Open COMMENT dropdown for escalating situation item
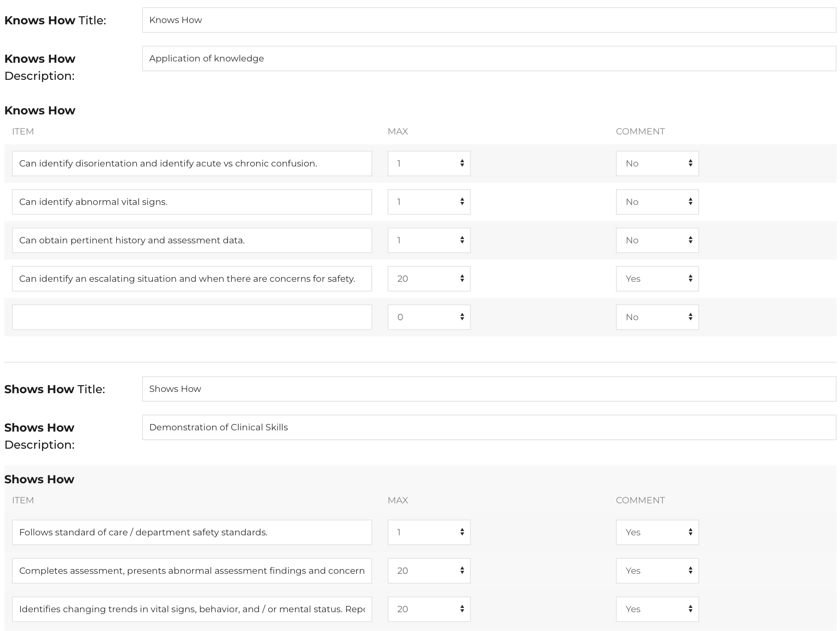840x631 pixels. pyautogui.click(x=657, y=279)
